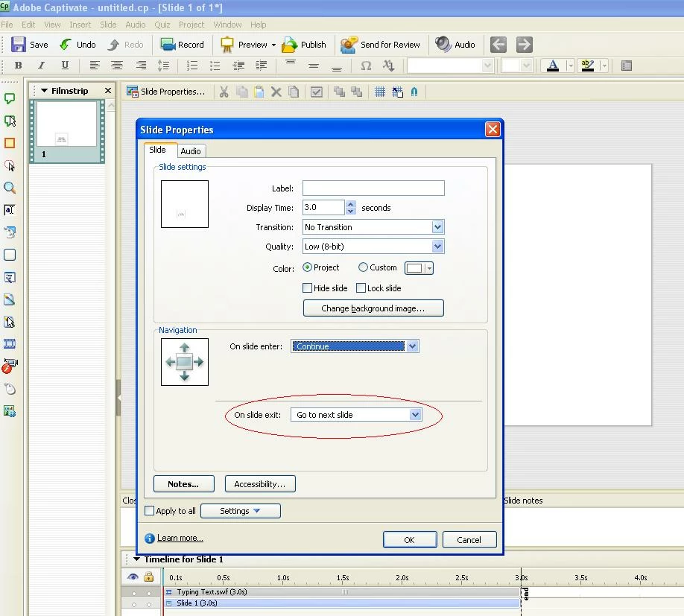Click the Paste clipboard icon

click(259, 92)
